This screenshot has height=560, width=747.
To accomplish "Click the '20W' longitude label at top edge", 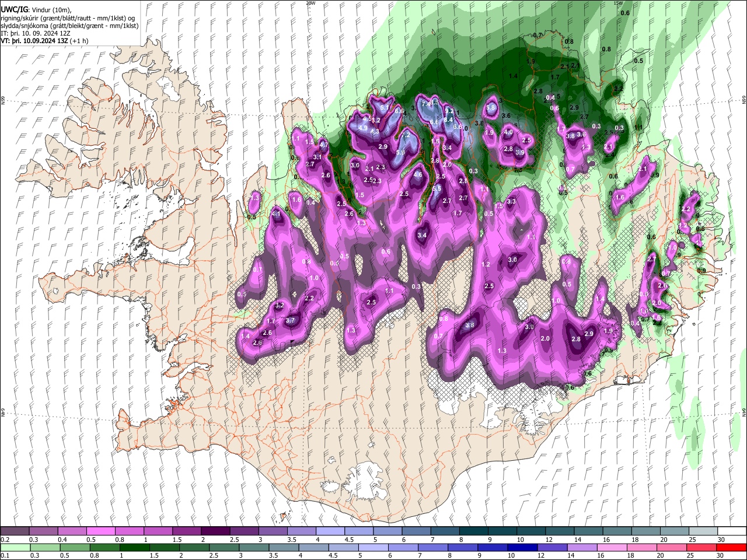I will point(310,3).
